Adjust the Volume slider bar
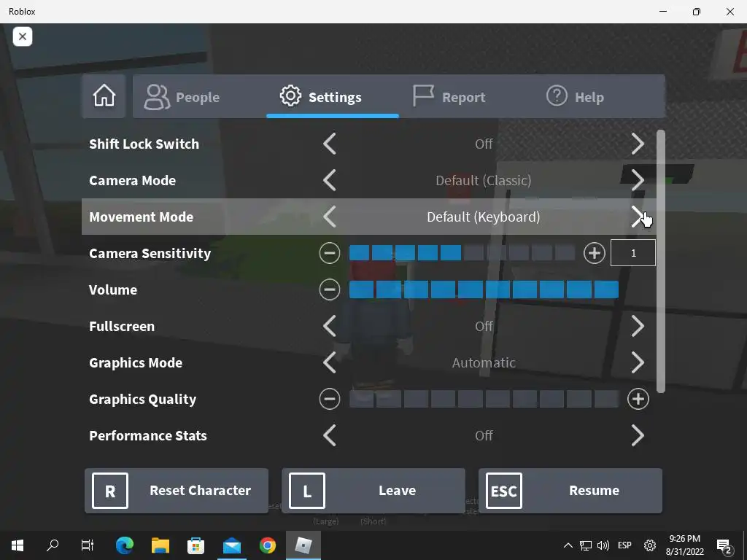The image size is (747, 560). [484, 289]
